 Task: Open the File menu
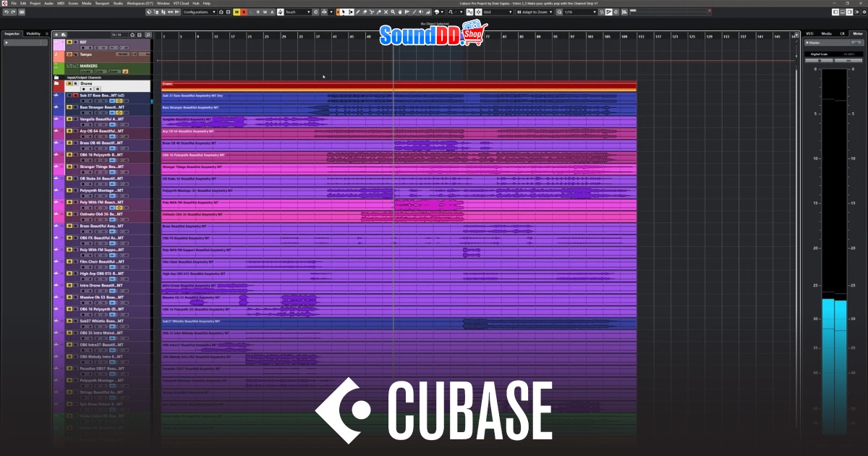(x=13, y=3)
